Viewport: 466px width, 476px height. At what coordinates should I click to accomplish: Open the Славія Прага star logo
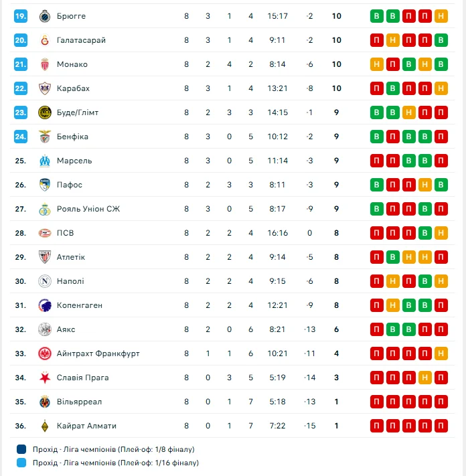coord(45,378)
